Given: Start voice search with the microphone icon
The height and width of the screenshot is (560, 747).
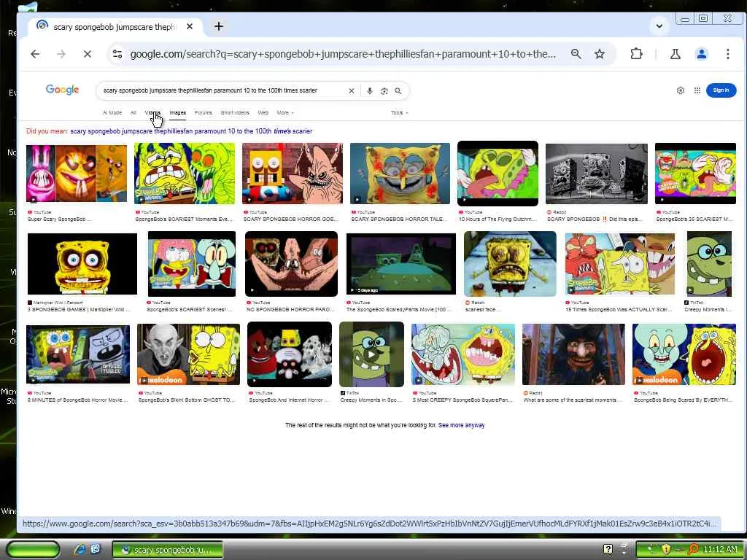Looking at the screenshot, I should [x=369, y=90].
